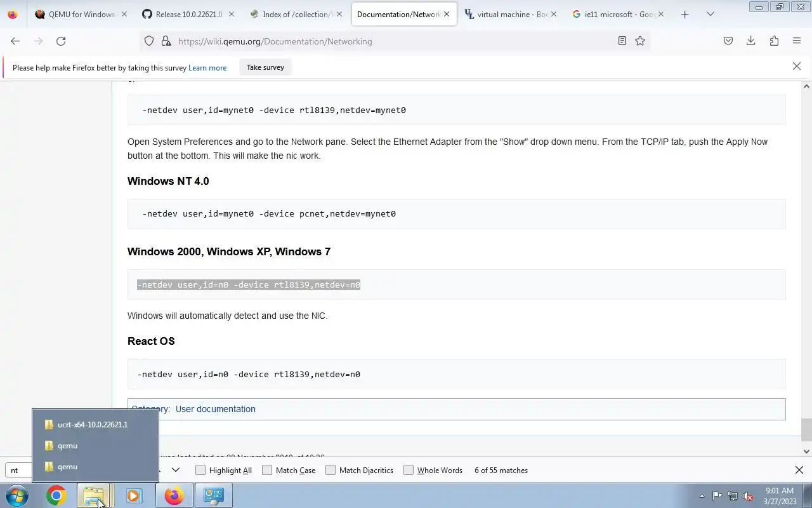This screenshot has width=812, height=508.
Task: Click the Firefox taskbar button
Action: [x=174, y=495]
